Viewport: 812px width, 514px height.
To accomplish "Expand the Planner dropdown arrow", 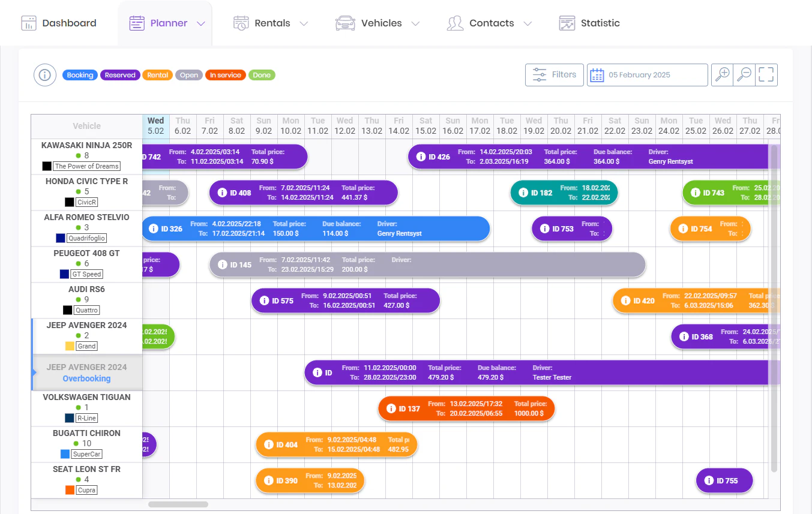I will (x=202, y=23).
